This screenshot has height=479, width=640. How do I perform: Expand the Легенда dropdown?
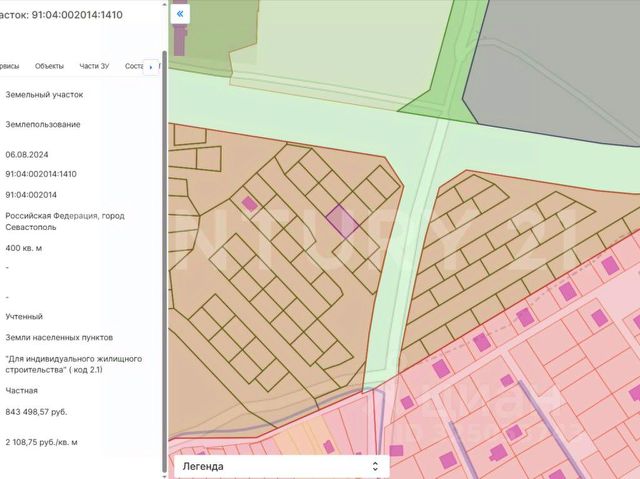[x=282, y=466]
